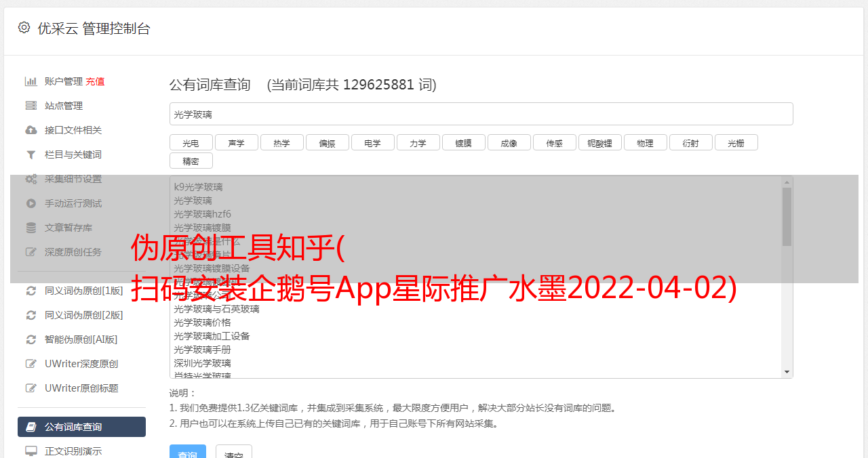Select the 物理 tag button
This screenshot has width=868, height=458.
pyautogui.click(x=645, y=143)
